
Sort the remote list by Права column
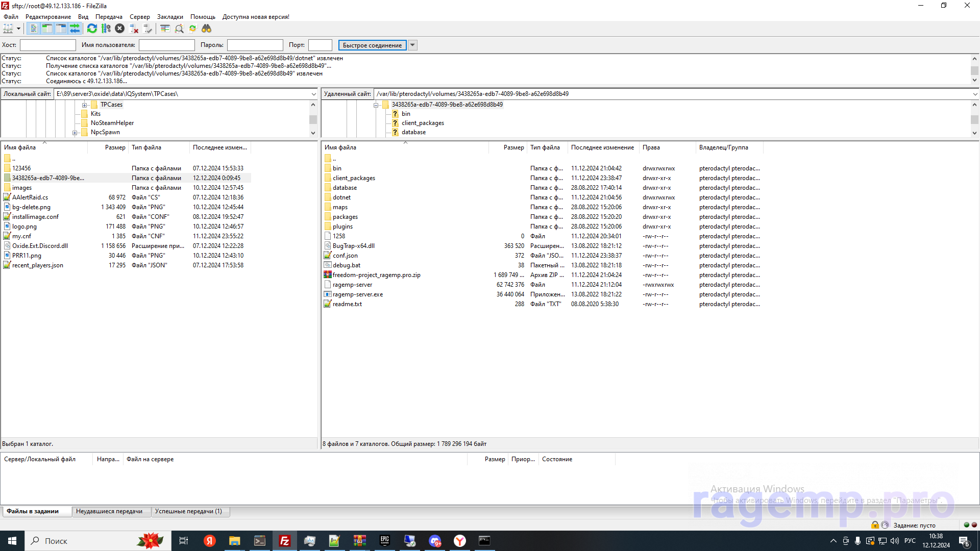(x=667, y=147)
